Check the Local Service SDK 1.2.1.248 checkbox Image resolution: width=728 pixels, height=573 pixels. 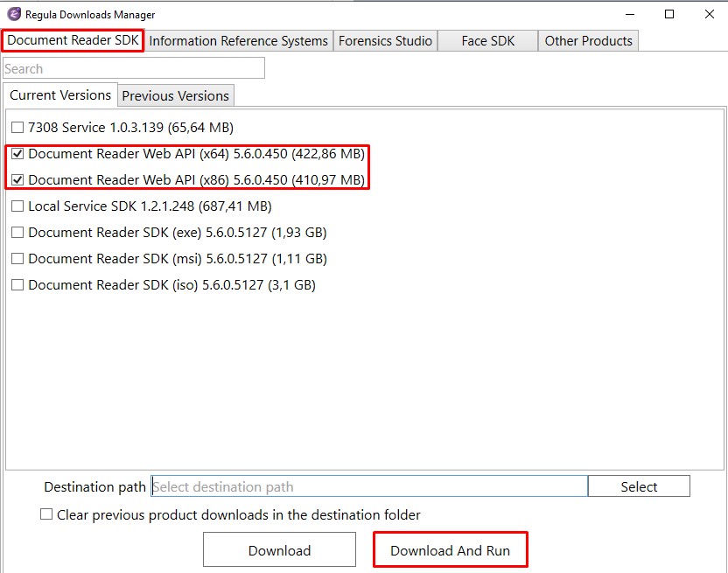(17, 206)
